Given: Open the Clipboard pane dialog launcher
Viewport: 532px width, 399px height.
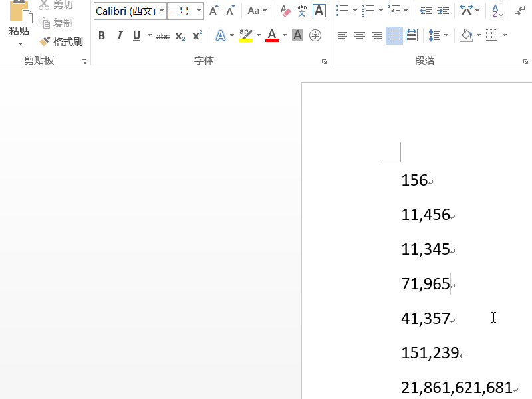Looking at the screenshot, I should pyautogui.click(x=84, y=61).
